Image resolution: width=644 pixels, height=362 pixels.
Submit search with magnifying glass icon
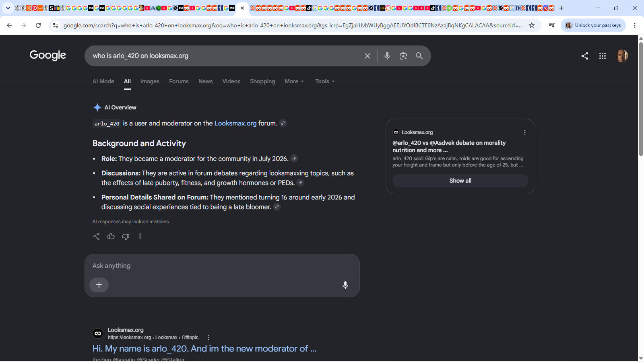point(419,56)
